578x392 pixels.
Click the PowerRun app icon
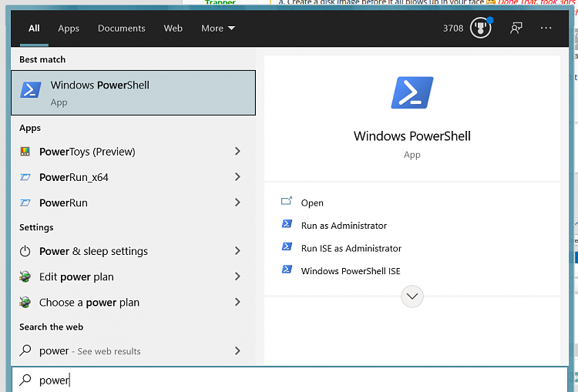25,203
